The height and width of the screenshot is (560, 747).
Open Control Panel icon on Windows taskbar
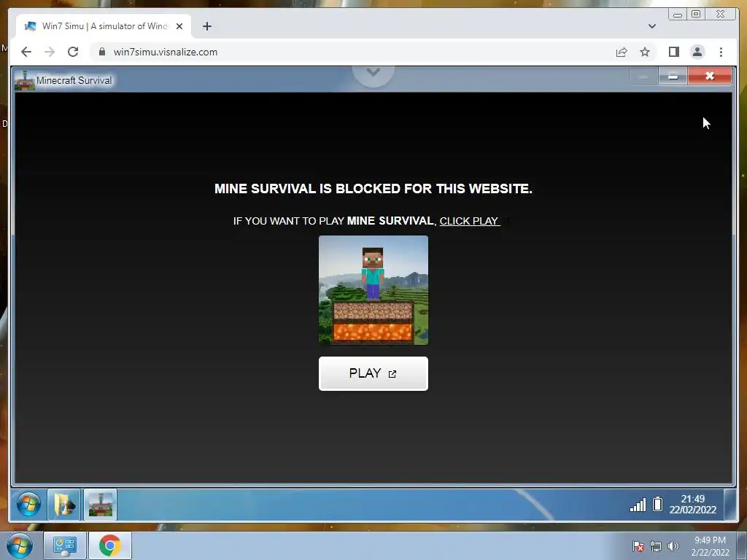(65, 545)
